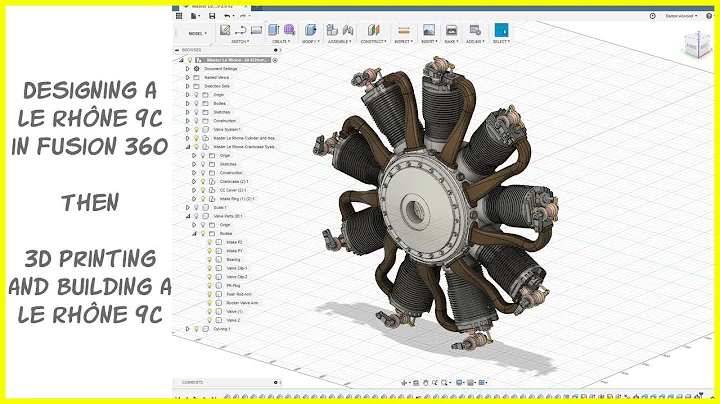Open the CREATE menu
The image size is (720, 404).
tap(281, 41)
